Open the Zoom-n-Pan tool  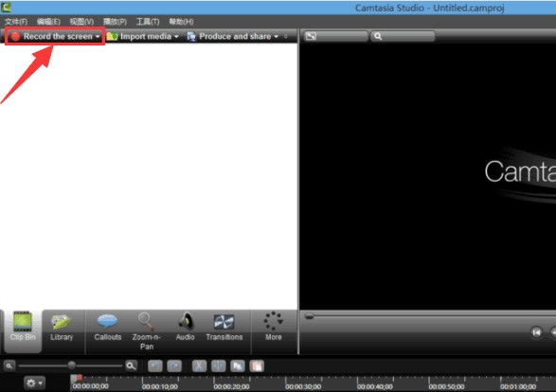click(146, 331)
